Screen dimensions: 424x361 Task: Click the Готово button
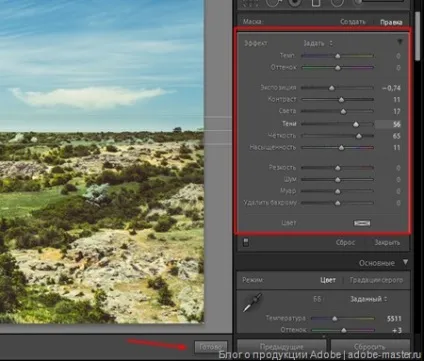(x=211, y=347)
